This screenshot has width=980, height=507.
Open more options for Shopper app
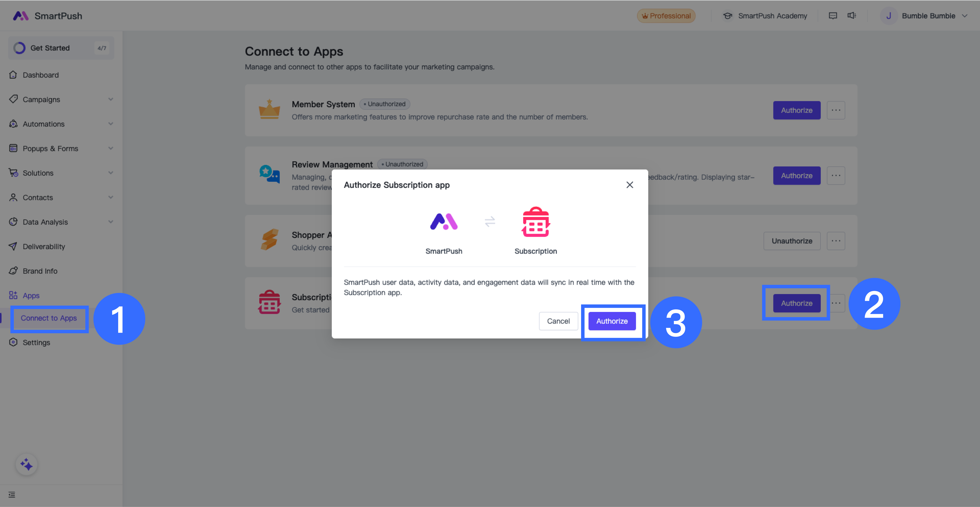pos(836,241)
